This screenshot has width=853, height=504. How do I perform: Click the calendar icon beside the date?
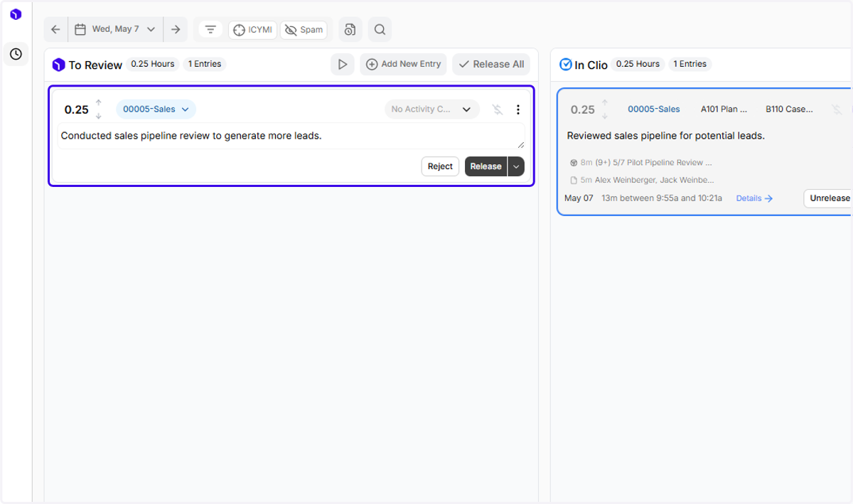pos(80,29)
